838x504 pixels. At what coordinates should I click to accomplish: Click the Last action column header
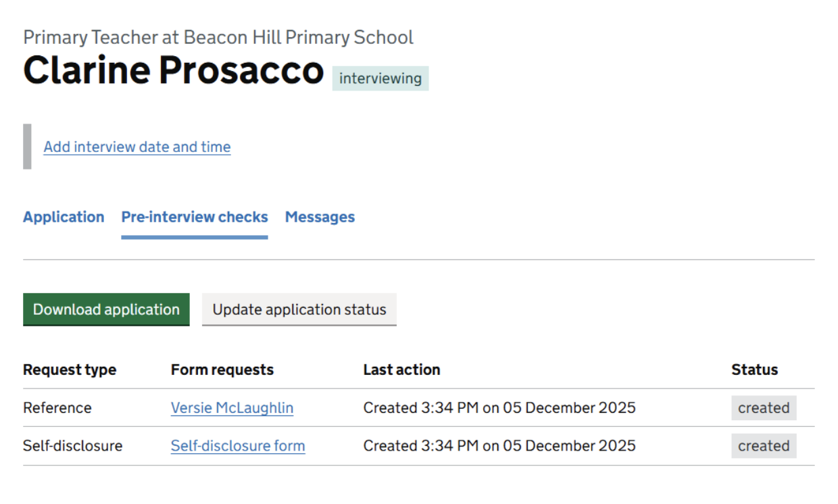[x=401, y=370]
